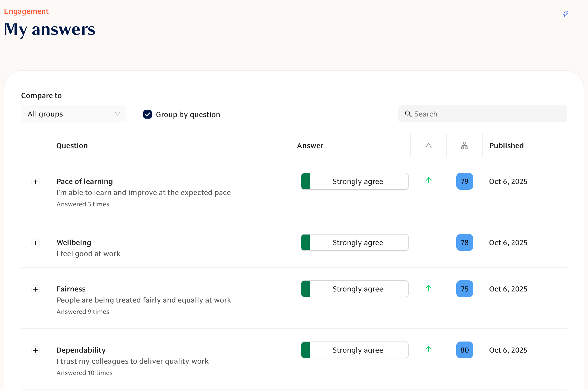Click the magnifier icon in Search field
The width and height of the screenshot is (588, 390).
(408, 114)
